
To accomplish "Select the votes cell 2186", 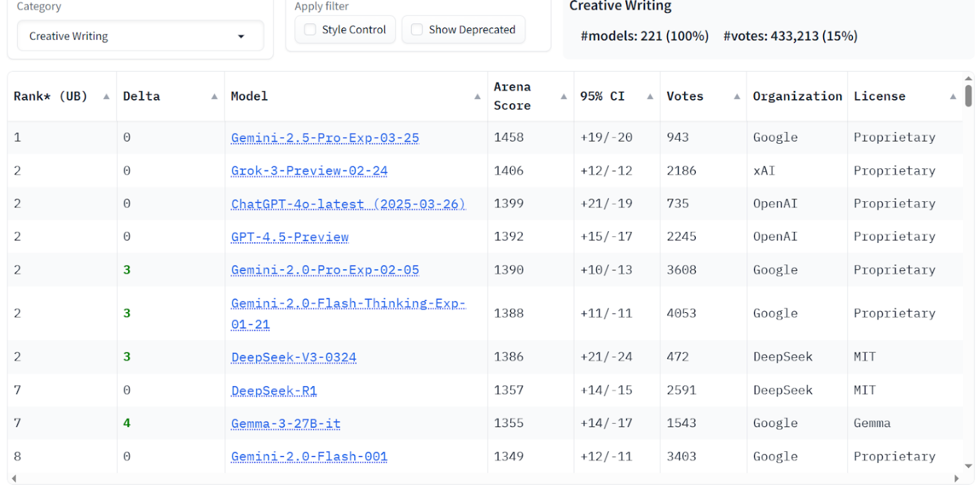I will [x=681, y=170].
